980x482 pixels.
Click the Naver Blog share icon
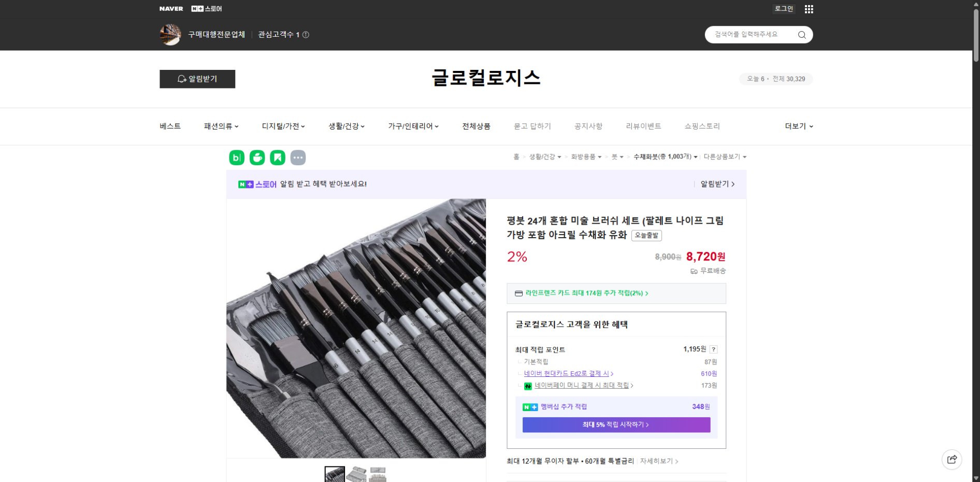(237, 157)
